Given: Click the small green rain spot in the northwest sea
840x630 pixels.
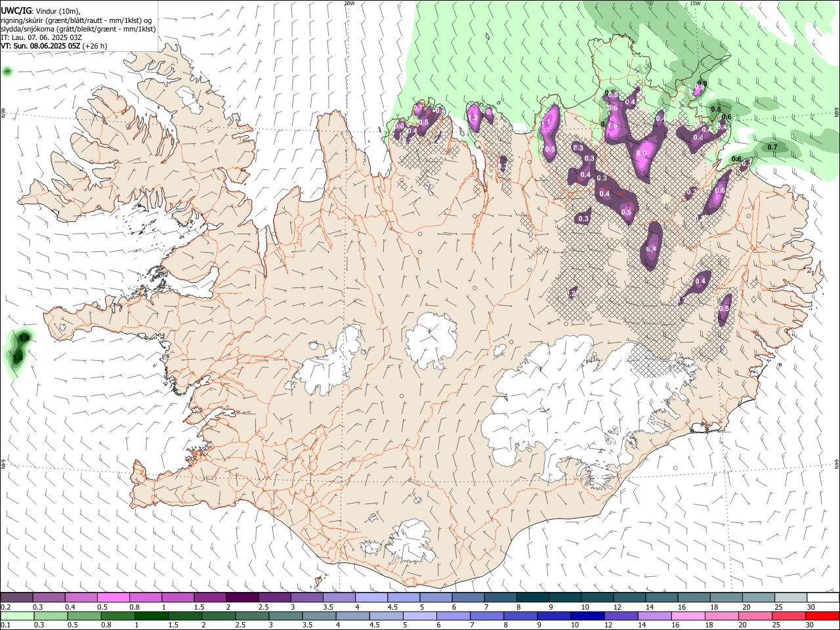Looking at the screenshot, I should click(x=7, y=71).
